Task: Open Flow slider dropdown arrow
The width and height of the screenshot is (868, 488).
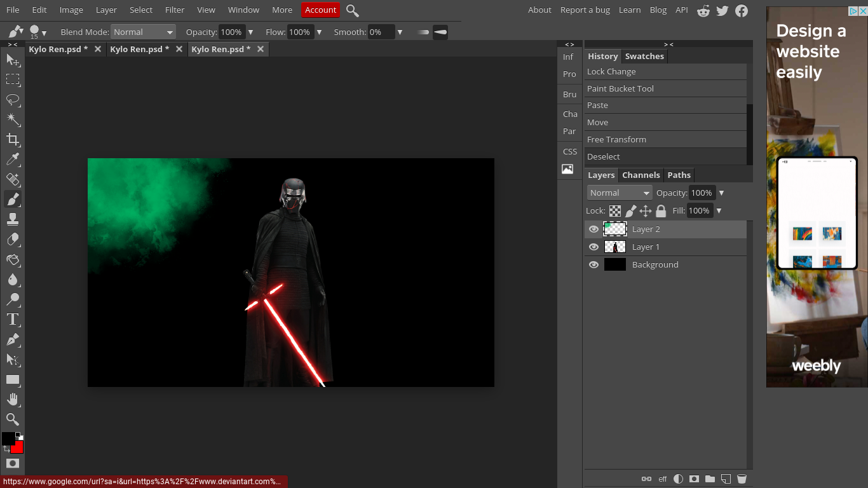Action: pyautogui.click(x=319, y=32)
